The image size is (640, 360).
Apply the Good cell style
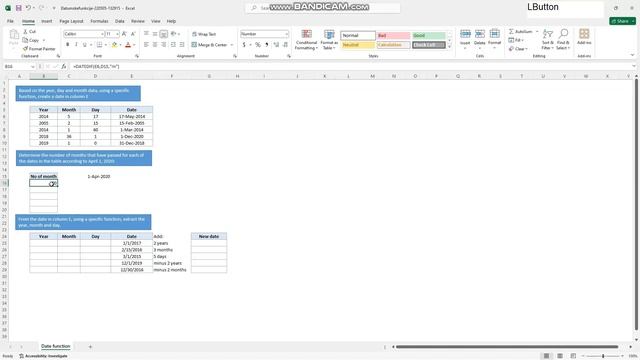point(429,36)
